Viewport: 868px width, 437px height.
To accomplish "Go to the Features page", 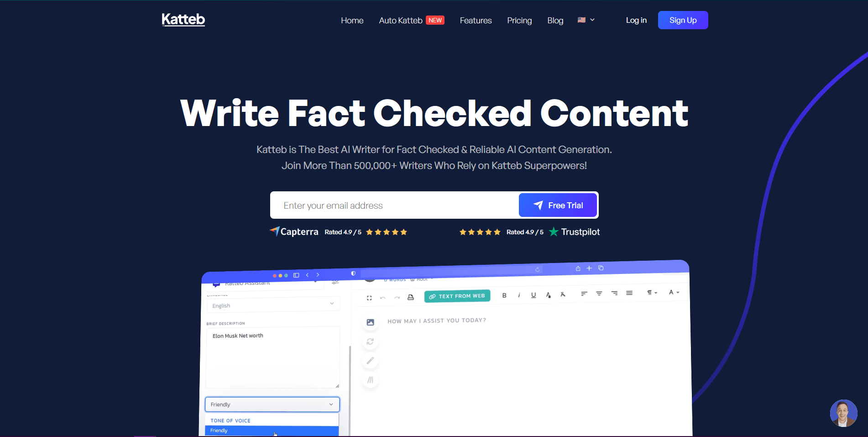I will coord(476,21).
